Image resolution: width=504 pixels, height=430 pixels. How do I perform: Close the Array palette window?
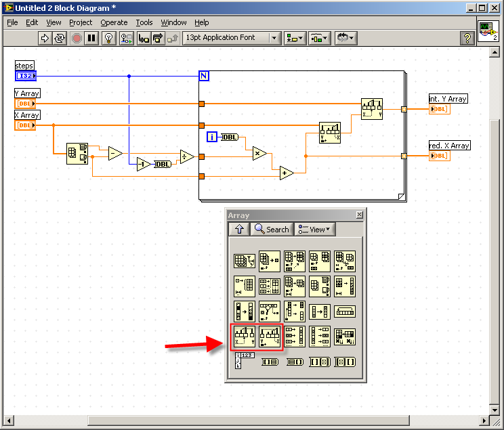359,215
